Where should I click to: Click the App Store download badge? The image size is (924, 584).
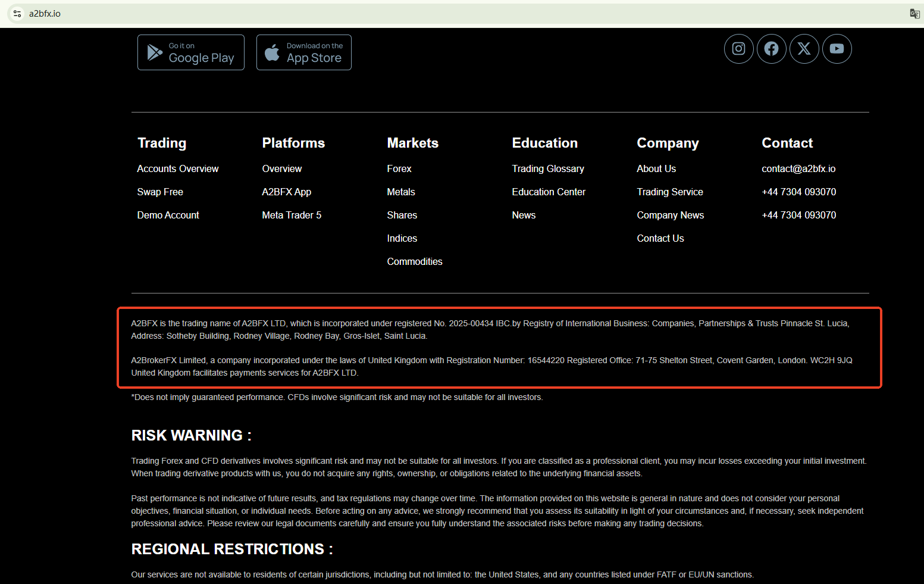304,52
